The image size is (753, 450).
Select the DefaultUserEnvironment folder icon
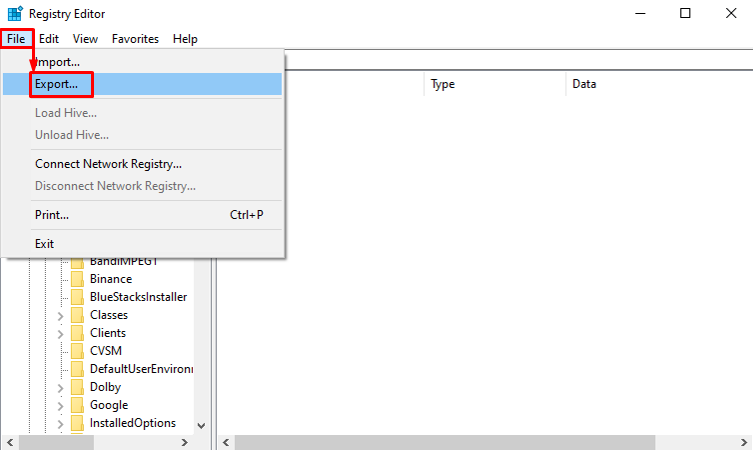tap(77, 369)
